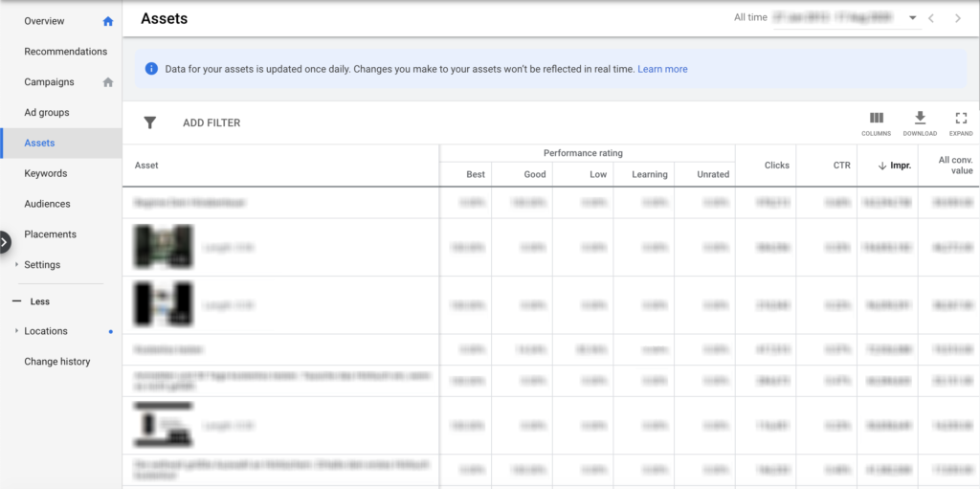Sort by CTR column header

pyautogui.click(x=841, y=166)
